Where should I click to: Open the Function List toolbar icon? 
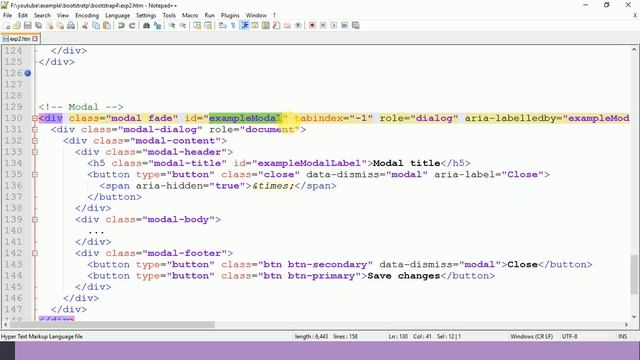point(276,25)
